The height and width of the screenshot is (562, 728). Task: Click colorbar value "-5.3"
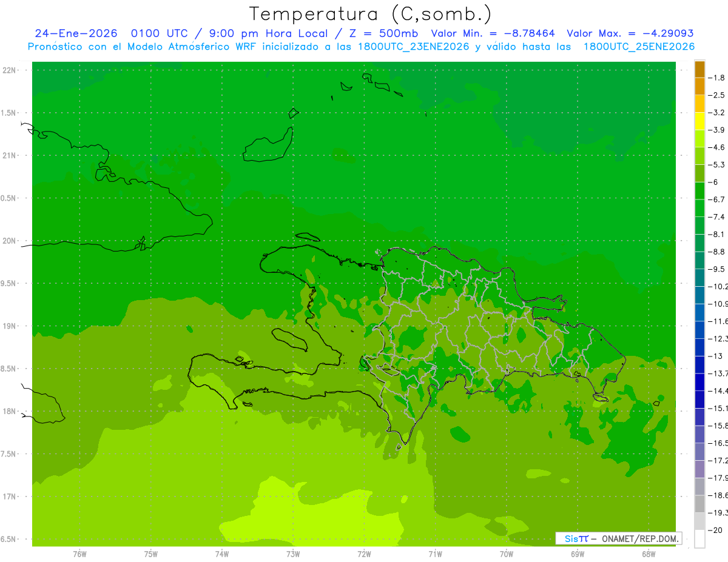click(x=716, y=165)
